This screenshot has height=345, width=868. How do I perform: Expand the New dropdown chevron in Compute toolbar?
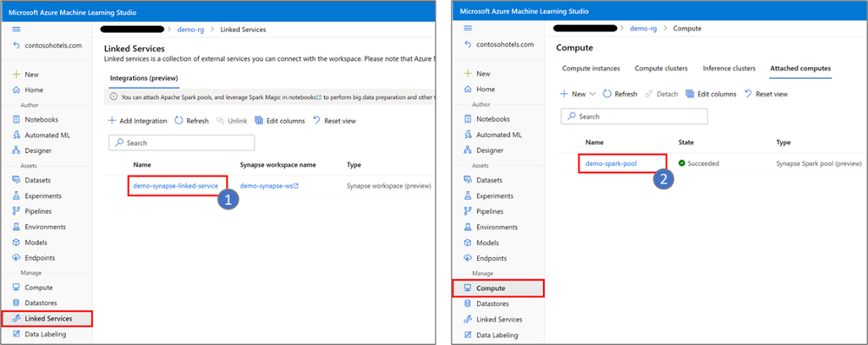coord(593,94)
